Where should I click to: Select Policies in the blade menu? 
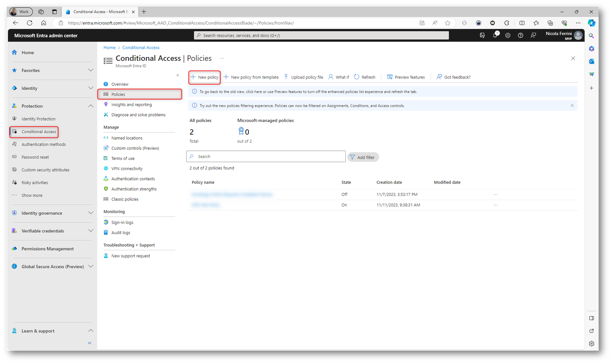[140, 94]
